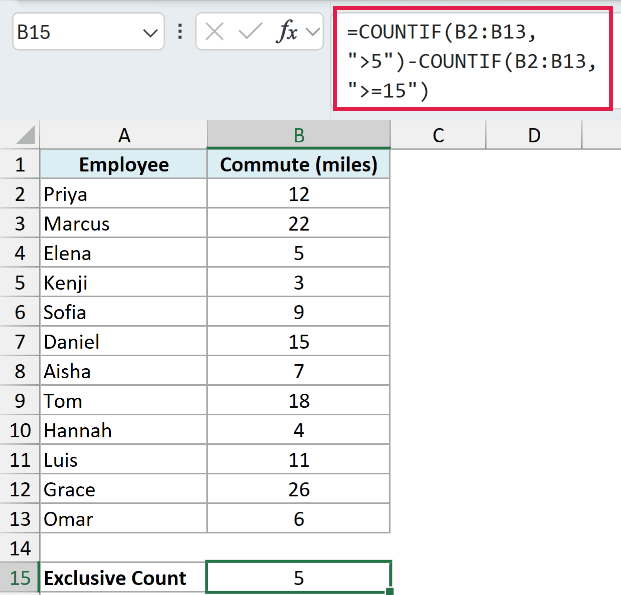Viewport: 621px width, 595px height.
Task: Select column B header
Action: [299, 135]
